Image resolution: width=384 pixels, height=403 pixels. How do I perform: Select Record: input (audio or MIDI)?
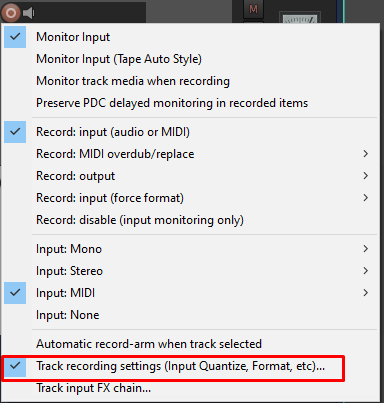point(190,132)
